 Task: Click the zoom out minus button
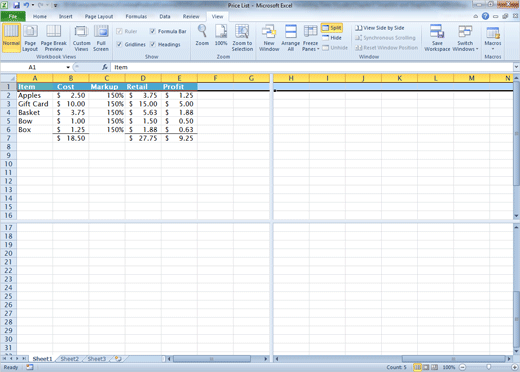coord(462,367)
